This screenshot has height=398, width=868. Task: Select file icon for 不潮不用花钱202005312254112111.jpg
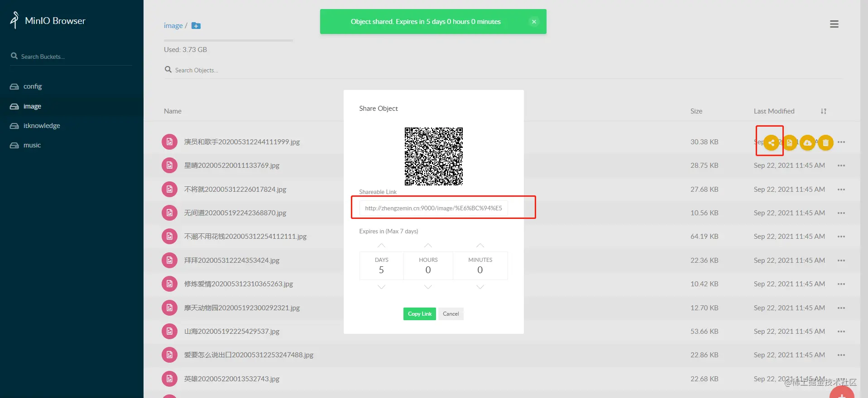[x=169, y=236]
